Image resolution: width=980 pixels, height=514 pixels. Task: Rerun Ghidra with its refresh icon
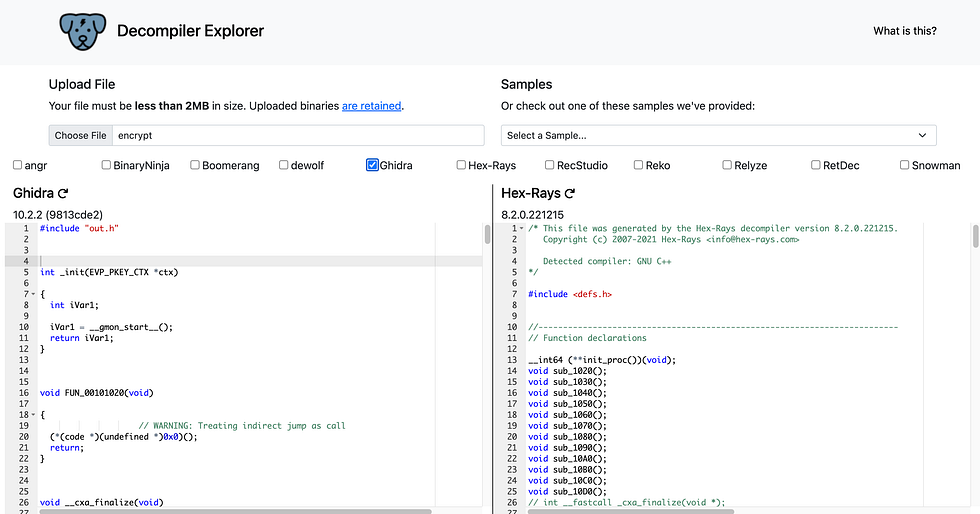pyautogui.click(x=62, y=193)
